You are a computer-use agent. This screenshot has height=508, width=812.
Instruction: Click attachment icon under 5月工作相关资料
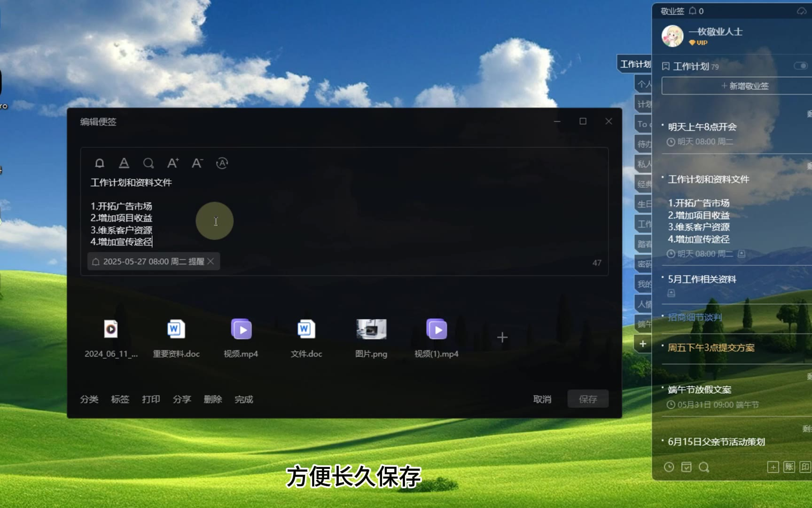pos(671,293)
